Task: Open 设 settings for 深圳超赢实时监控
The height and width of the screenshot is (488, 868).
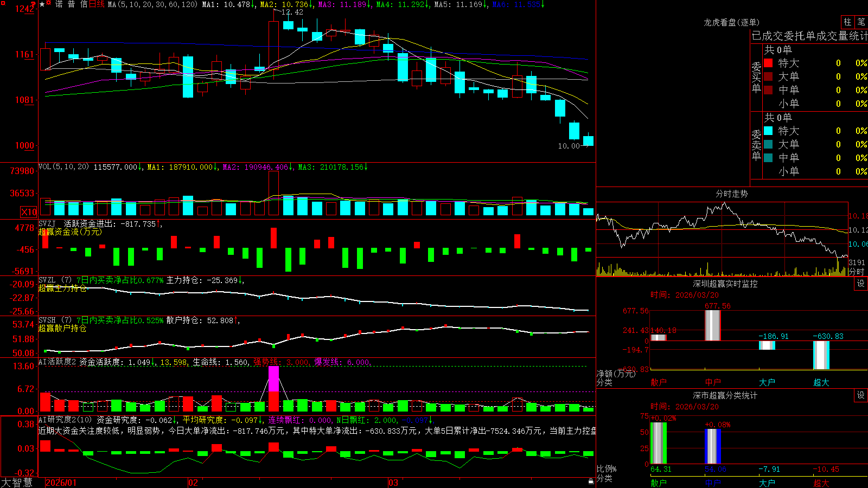Action: click(861, 284)
